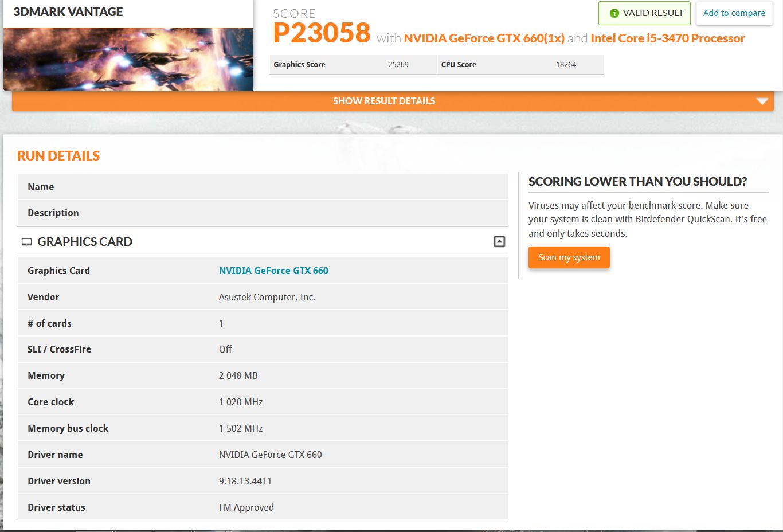Click the Valid Result button

(645, 13)
